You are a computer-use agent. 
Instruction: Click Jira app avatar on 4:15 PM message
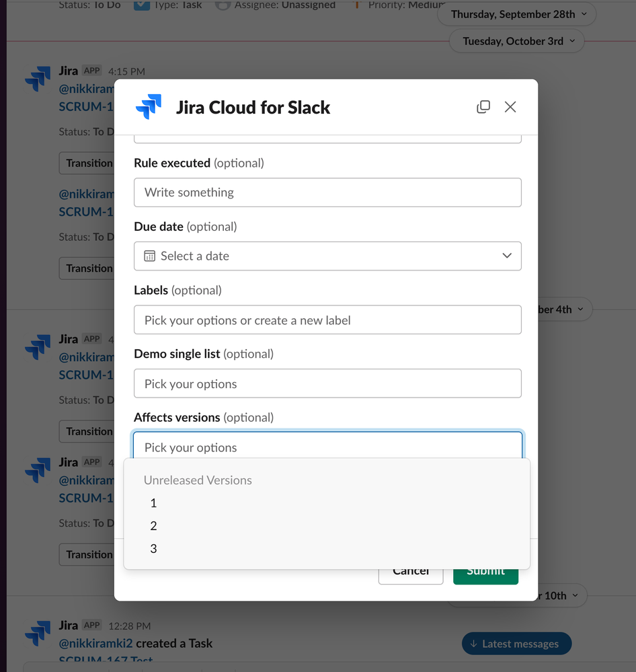tap(38, 79)
